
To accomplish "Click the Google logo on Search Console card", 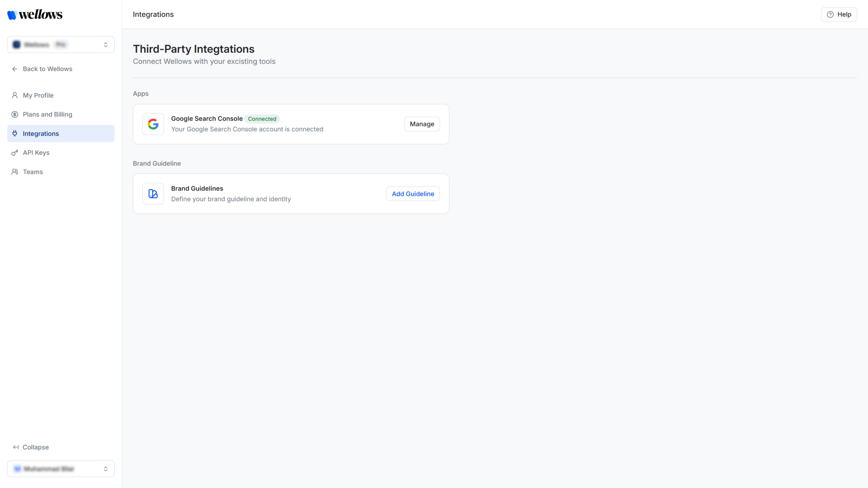I will point(153,124).
